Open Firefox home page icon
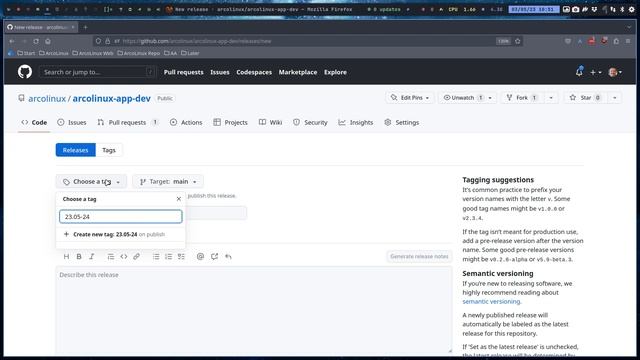Viewport: 640px width, 360px height. coord(48,41)
